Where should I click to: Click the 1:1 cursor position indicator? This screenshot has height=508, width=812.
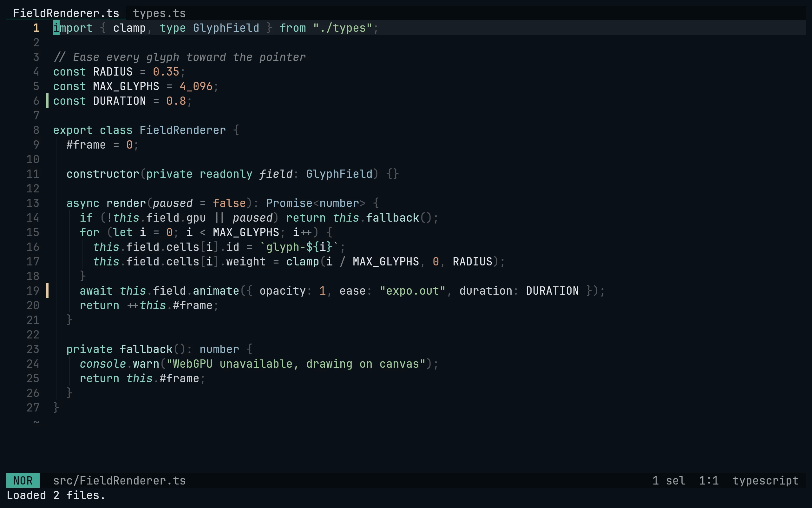pos(709,480)
